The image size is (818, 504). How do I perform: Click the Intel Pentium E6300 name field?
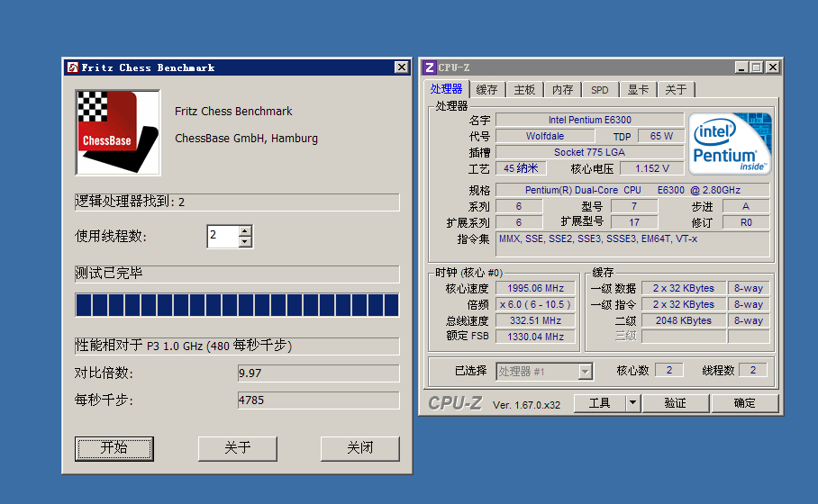(x=589, y=120)
